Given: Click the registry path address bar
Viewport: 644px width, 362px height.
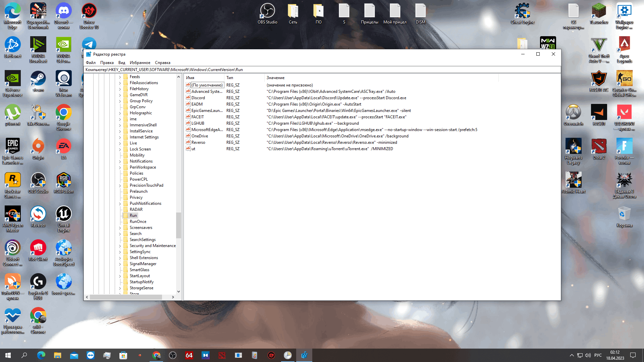Looking at the screenshot, I should tap(322, 70).
